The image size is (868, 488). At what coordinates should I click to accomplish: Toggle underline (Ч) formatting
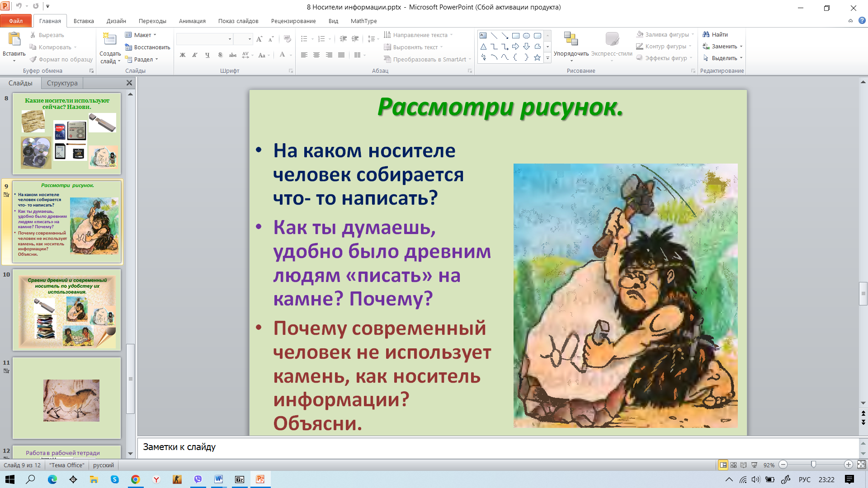click(208, 55)
